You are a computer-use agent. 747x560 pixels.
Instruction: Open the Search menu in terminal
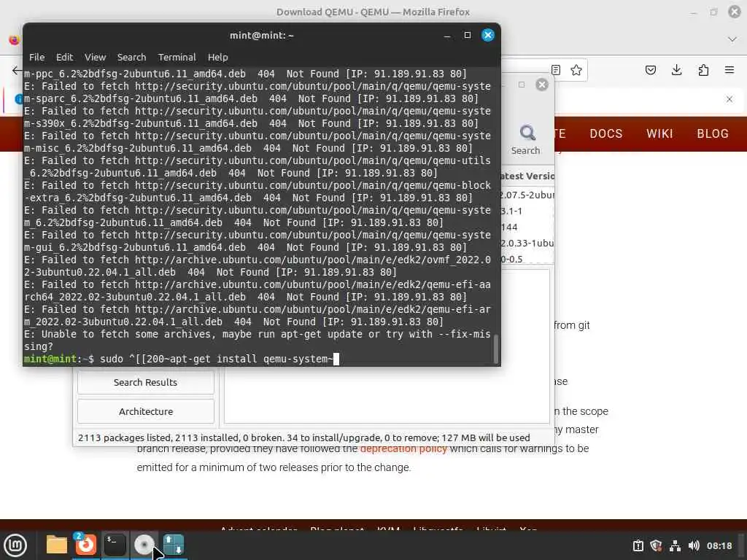click(x=131, y=57)
